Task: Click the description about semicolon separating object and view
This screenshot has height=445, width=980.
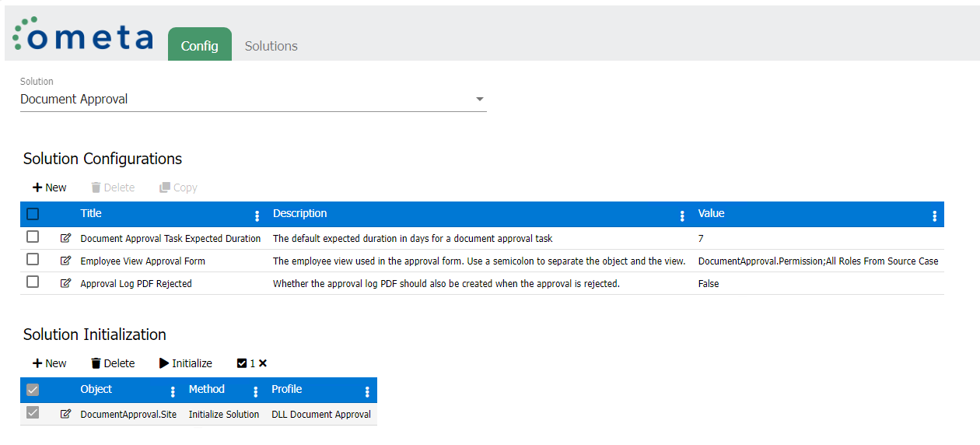Action: tap(479, 261)
